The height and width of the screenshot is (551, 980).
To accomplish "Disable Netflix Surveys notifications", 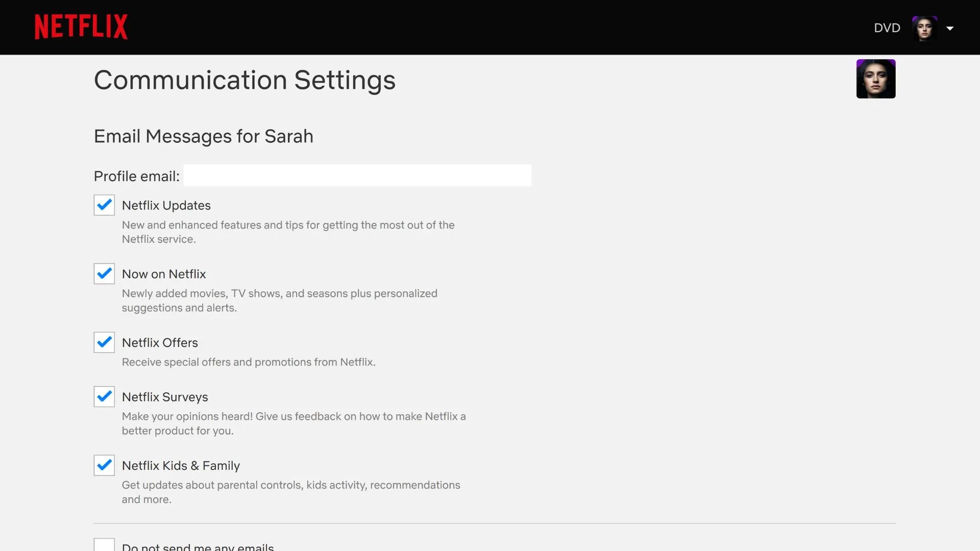I will click(104, 396).
